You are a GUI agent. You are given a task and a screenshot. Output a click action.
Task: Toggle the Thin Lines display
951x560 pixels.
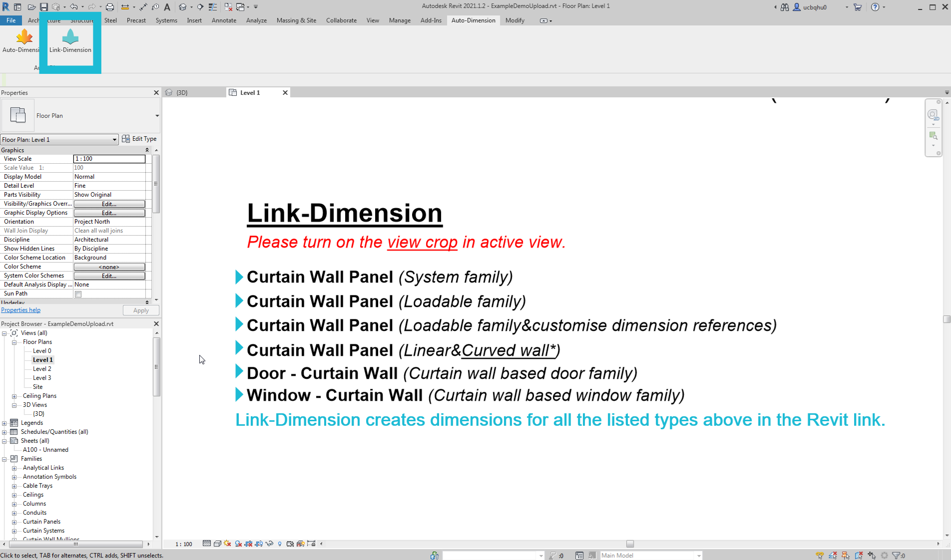pyautogui.click(x=213, y=7)
